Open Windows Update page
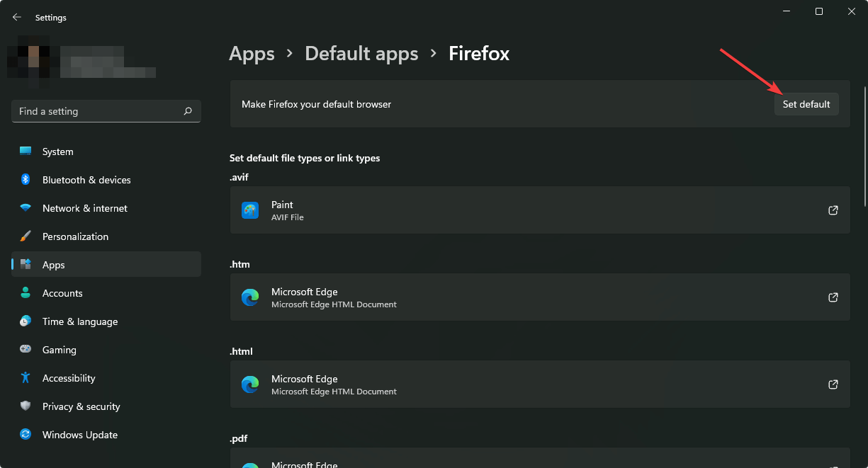868x468 pixels. pyautogui.click(x=106, y=435)
